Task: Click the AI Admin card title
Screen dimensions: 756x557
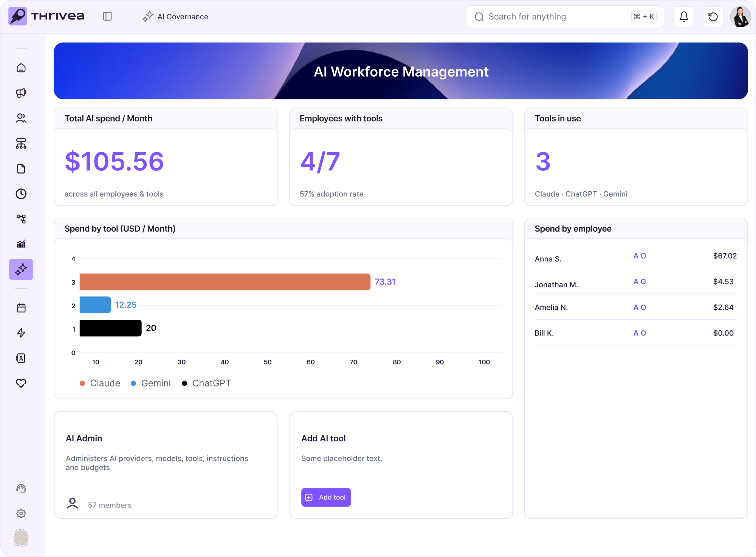Action: (x=84, y=438)
